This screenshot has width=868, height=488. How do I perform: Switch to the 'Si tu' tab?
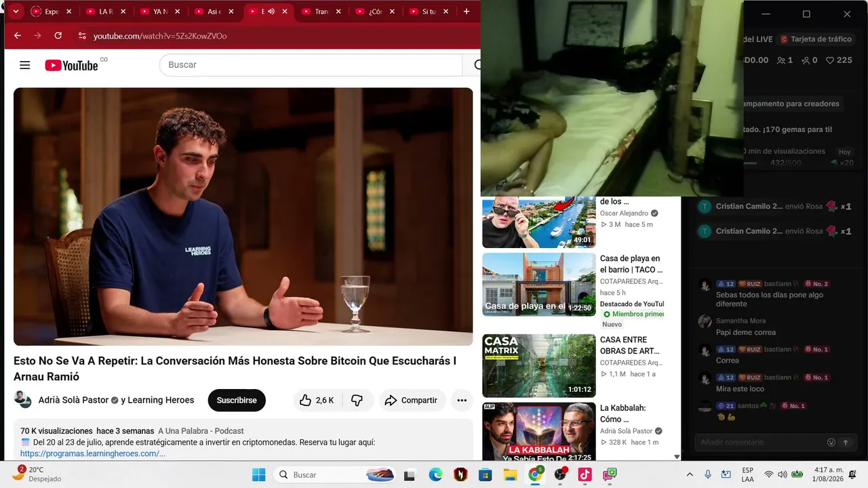(x=429, y=12)
